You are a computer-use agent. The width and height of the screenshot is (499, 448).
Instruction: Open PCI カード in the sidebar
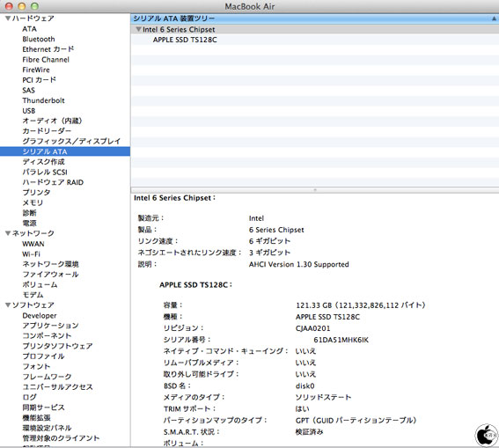click(x=39, y=80)
